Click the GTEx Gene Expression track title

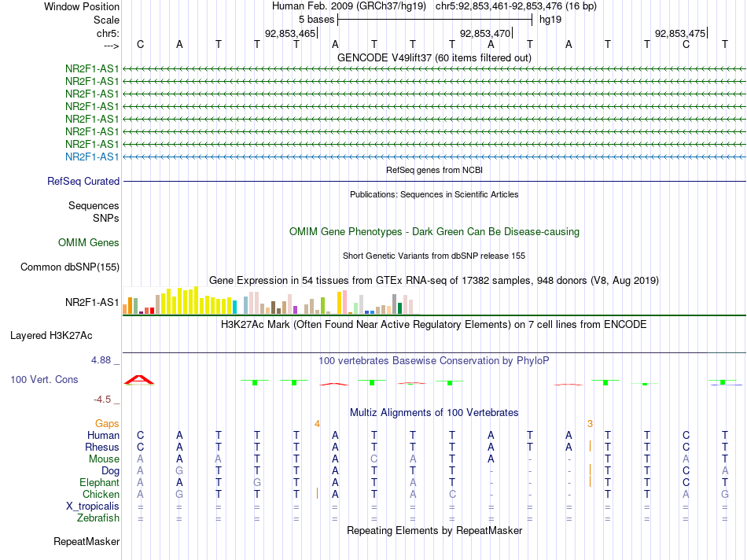coord(434,280)
